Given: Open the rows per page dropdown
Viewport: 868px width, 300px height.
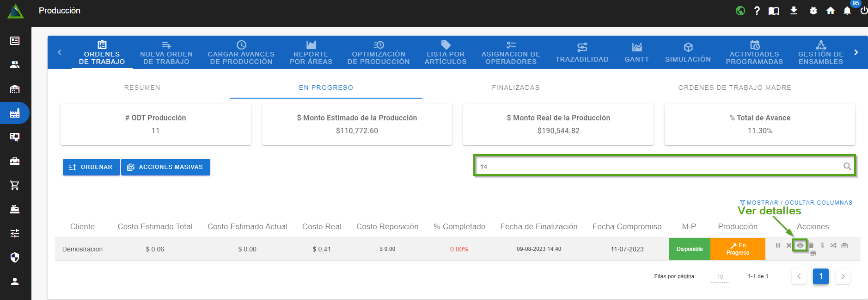Looking at the screenshot, I should point(720,277).
